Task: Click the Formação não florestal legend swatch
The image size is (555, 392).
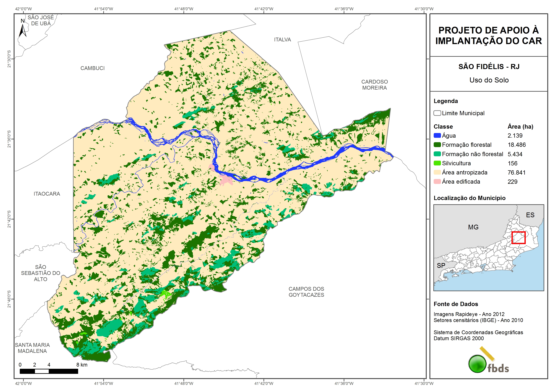Action: click(437, 154)
